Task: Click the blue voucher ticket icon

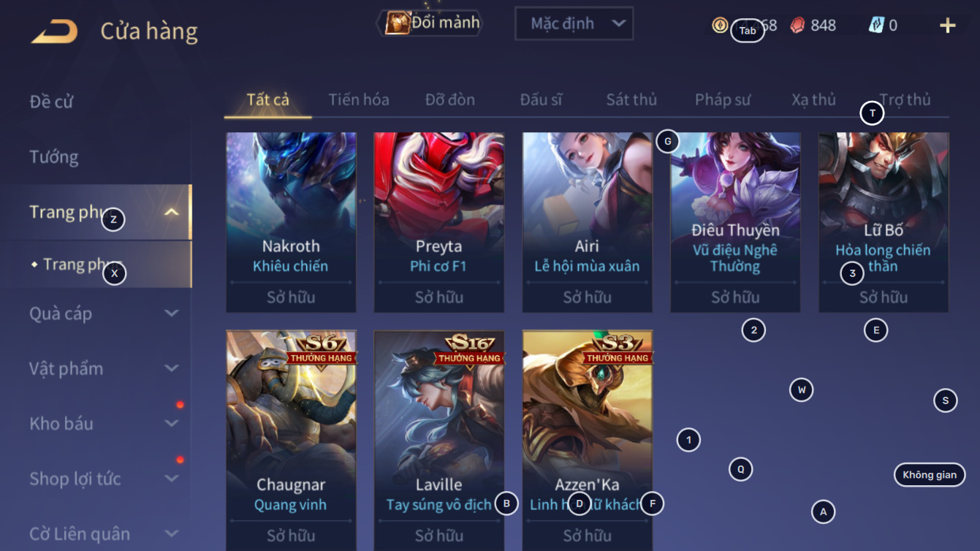Action: tap(876, 25)
